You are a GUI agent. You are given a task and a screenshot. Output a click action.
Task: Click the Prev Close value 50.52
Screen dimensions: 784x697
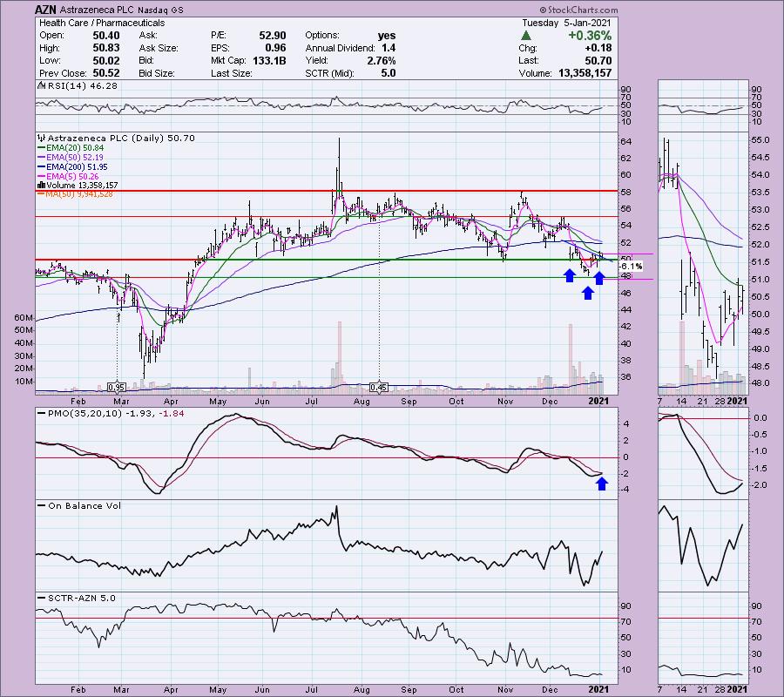pos(106,73)
